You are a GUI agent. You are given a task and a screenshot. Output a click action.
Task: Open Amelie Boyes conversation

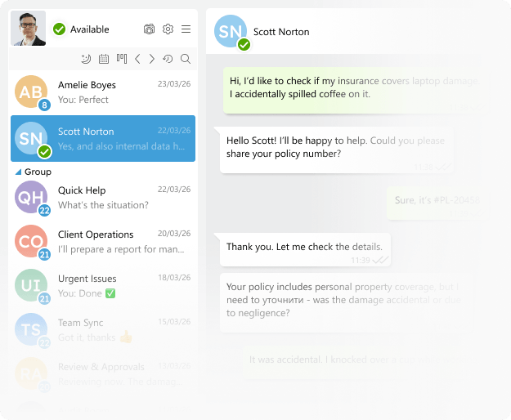(103, 92)
